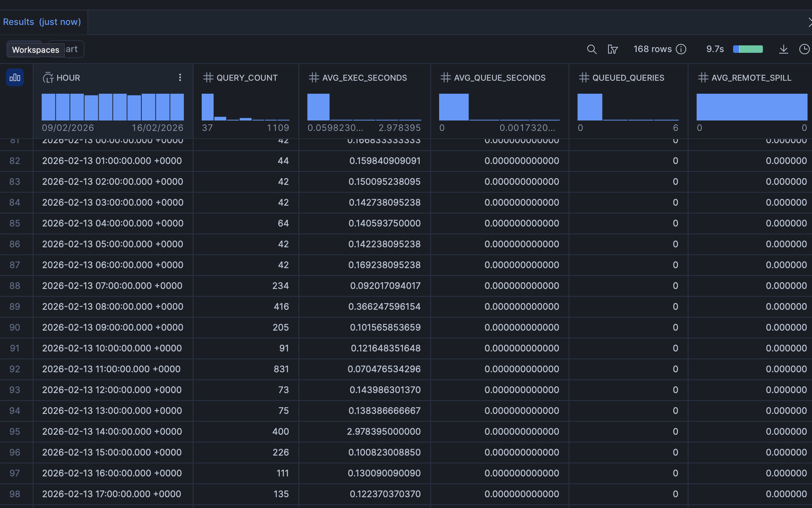Click the 168 rows text
This screenshot has height=508, width=812.
pos(652,49)
